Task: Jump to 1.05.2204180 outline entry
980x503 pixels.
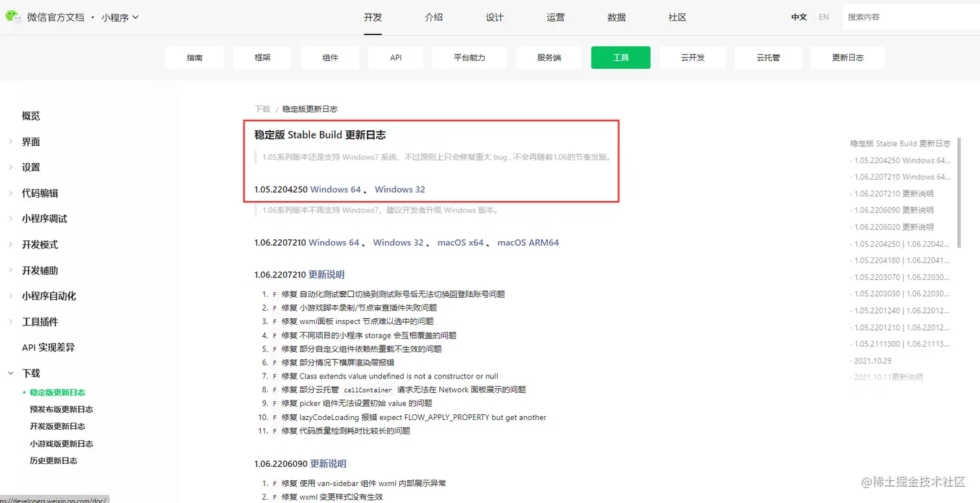Action: click(x=901, y=261)
